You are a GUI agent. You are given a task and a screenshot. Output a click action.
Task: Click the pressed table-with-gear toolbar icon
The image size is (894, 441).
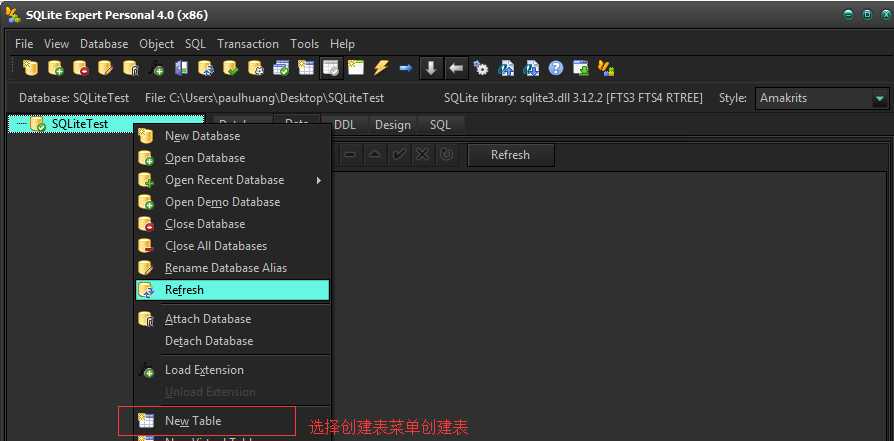[331, 68]
